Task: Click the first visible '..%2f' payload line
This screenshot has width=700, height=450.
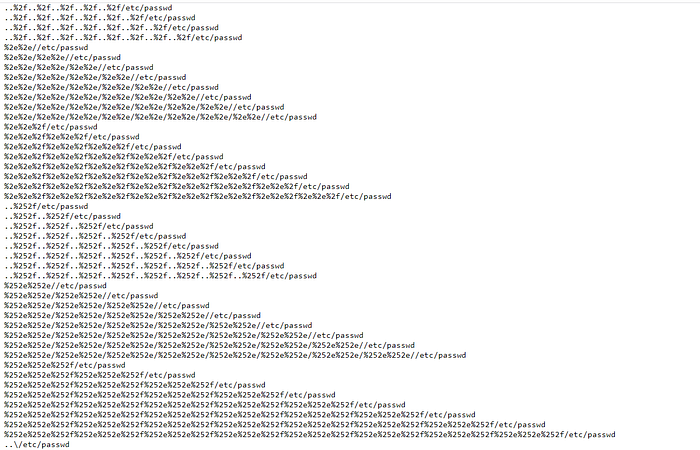Action: tap(88, 8)
